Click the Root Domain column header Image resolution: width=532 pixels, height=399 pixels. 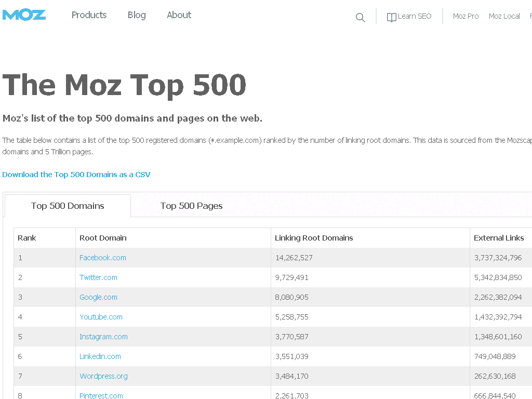(103, 238)
